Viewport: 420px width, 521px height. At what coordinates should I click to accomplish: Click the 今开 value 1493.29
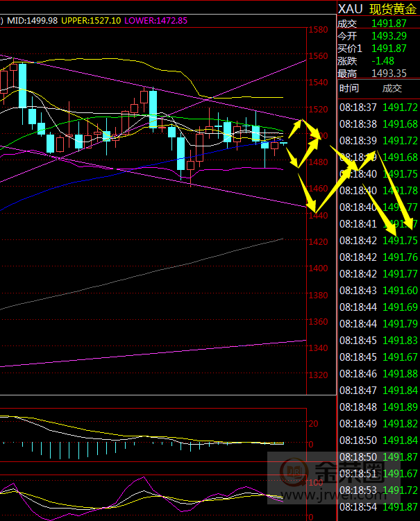389,36
